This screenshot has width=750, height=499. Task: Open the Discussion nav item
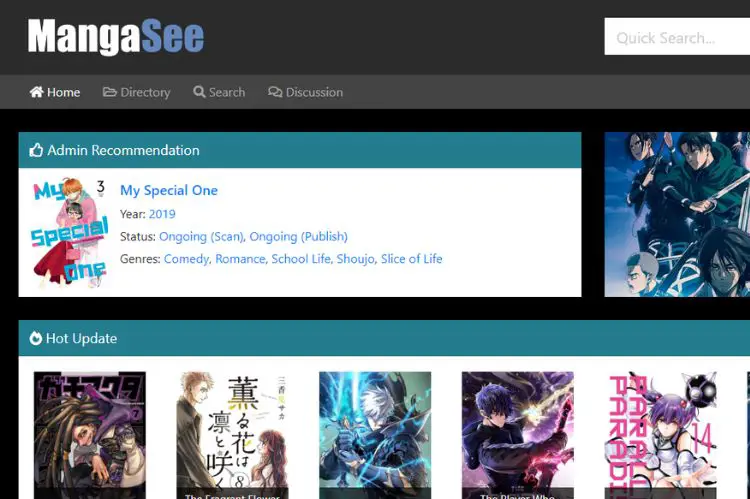point(305,92)
